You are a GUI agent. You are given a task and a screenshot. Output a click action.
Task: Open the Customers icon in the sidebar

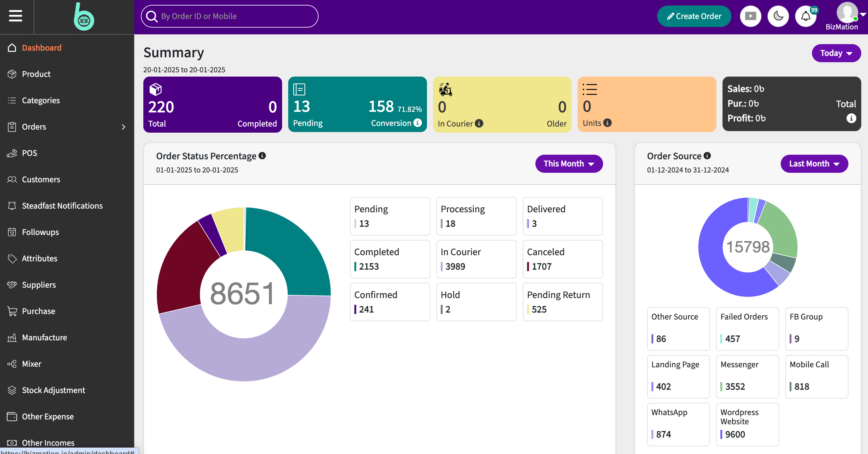(x=12, y=179)
